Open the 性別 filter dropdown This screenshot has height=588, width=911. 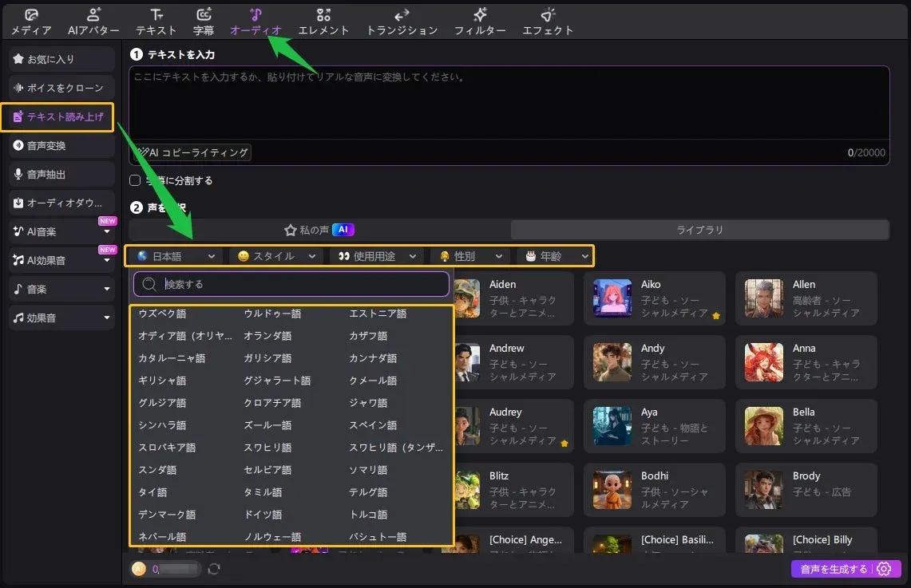[x=469, y=256]
